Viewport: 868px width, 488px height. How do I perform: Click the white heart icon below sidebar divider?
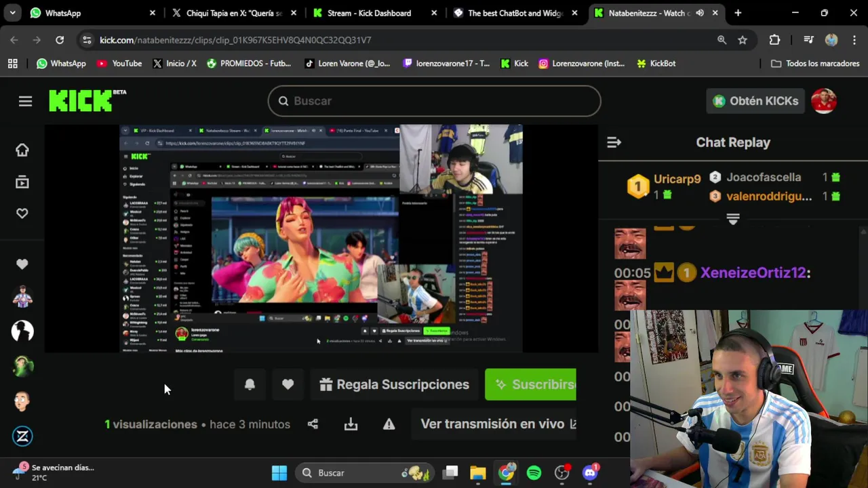(x=22, y=264)
